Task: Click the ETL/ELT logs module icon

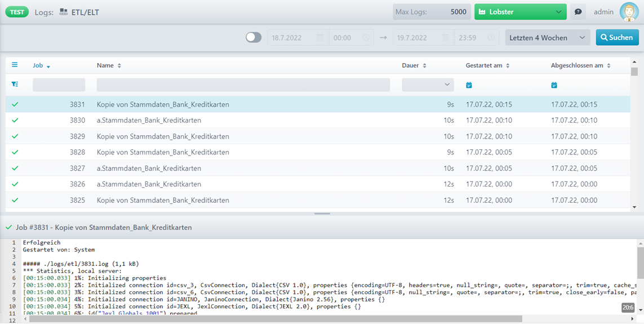Action: [x=63, y=12]
